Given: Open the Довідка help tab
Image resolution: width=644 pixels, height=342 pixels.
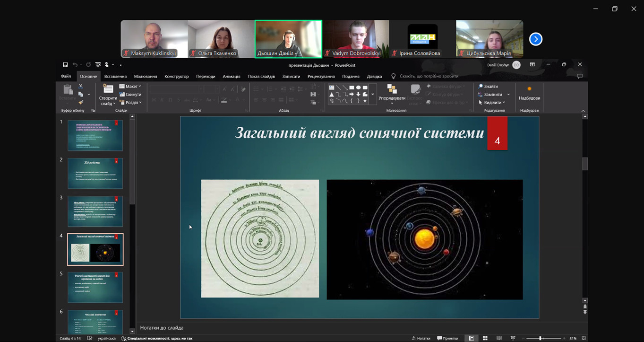Looking at the screenshot, I should coord(375,76).
